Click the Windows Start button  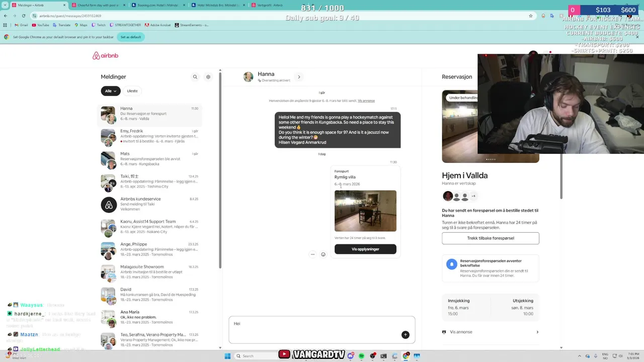pos(227,356)
